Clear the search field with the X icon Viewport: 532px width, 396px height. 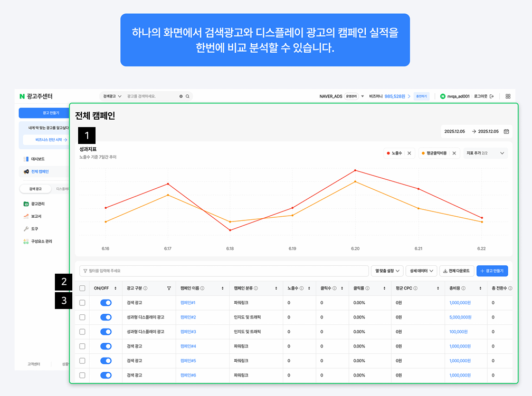point(181,96)
